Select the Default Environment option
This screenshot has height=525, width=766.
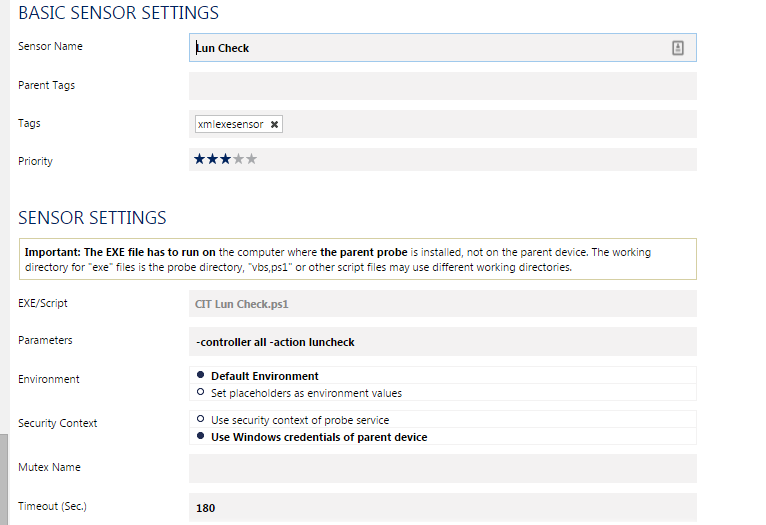pyautogui.click(x=201, y=376)
